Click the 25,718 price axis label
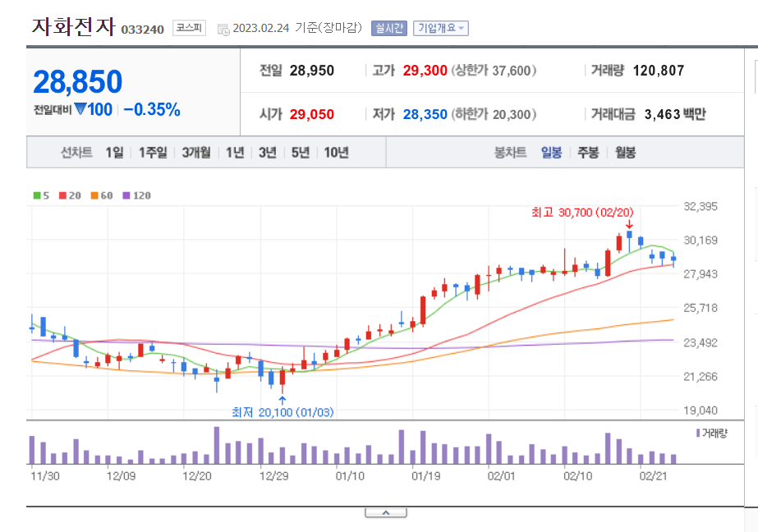The width and height of the screenshot is (758, 532). (701, 308)
